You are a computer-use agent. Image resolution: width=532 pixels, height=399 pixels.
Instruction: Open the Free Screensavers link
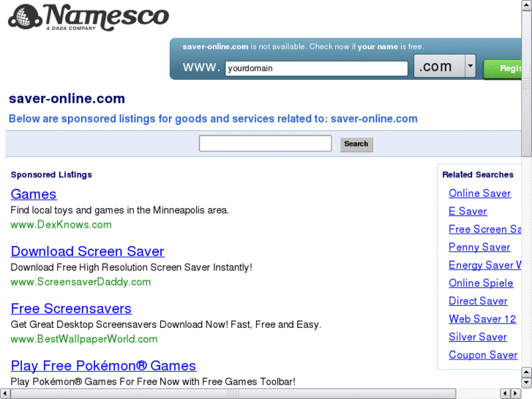[x=71, y=309]
